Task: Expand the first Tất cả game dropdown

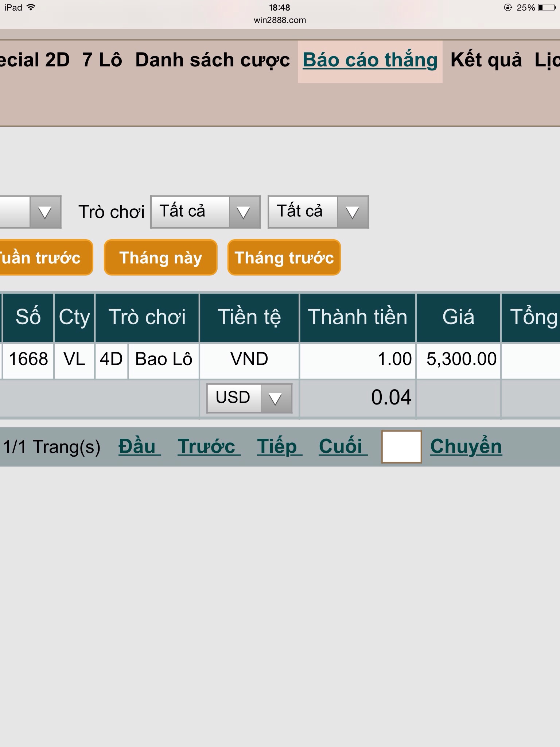Action: [x=205, y=212]
